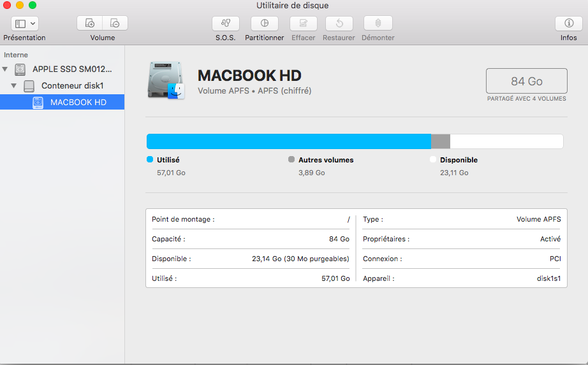
Task: Click the white Disponible bar segment
Action: coord(506,141)
